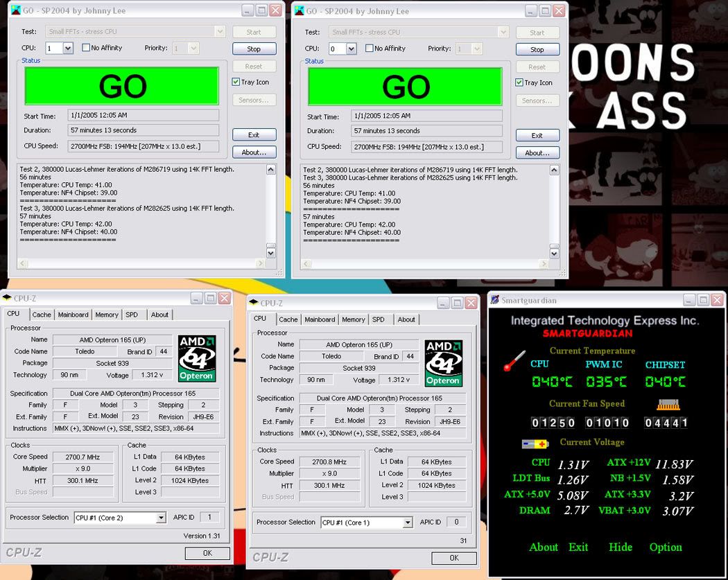Open the SPD tab in the left CPU-Z window

pyautogui.click(x=132, y=314)
